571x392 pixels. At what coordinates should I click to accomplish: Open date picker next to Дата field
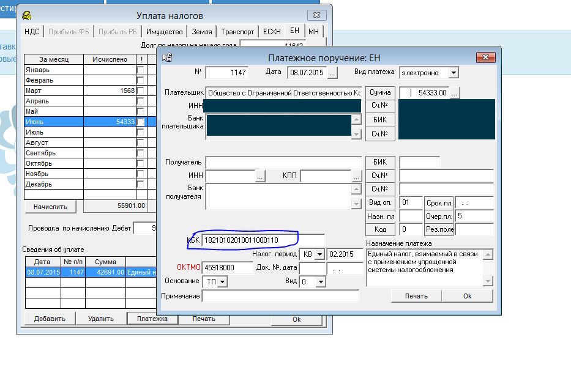coord(332,73)
